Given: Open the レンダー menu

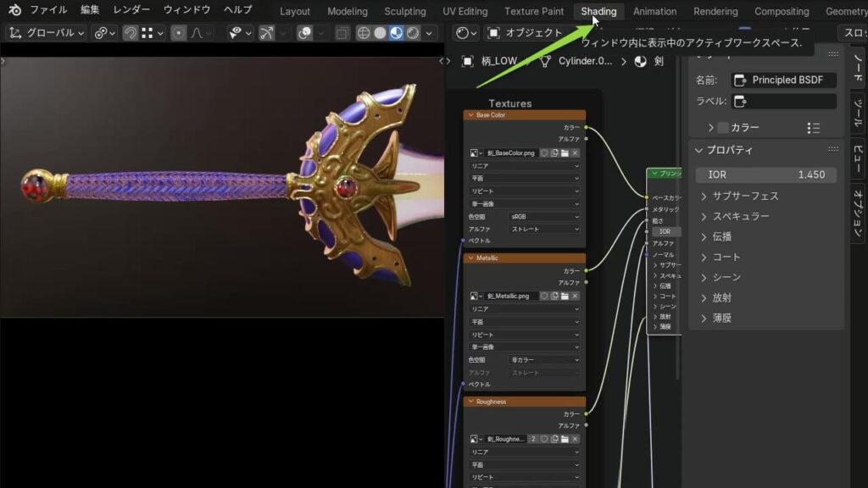Looking at the screenshot, I should point(131,10).
